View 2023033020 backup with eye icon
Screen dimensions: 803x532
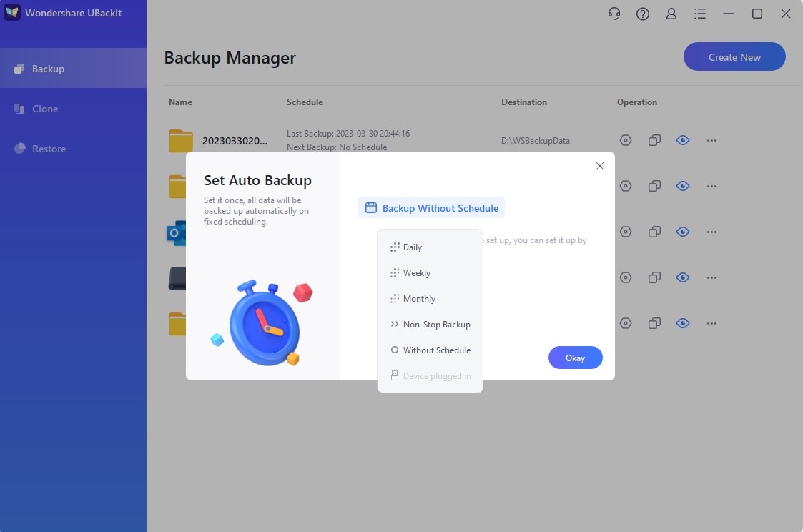683,140
